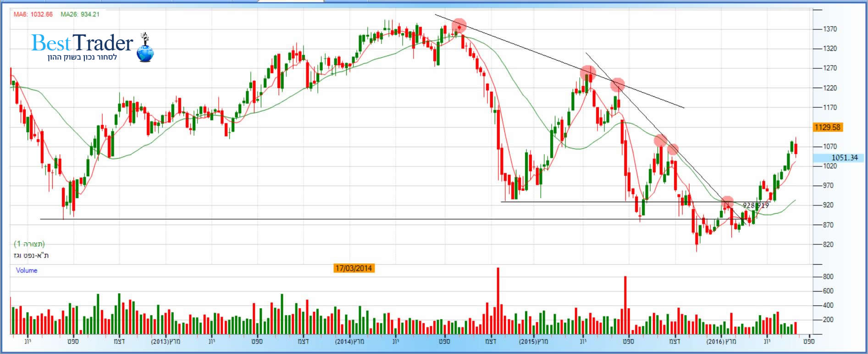Click the green (תצורה 1) configuration label

pos(29,243)
